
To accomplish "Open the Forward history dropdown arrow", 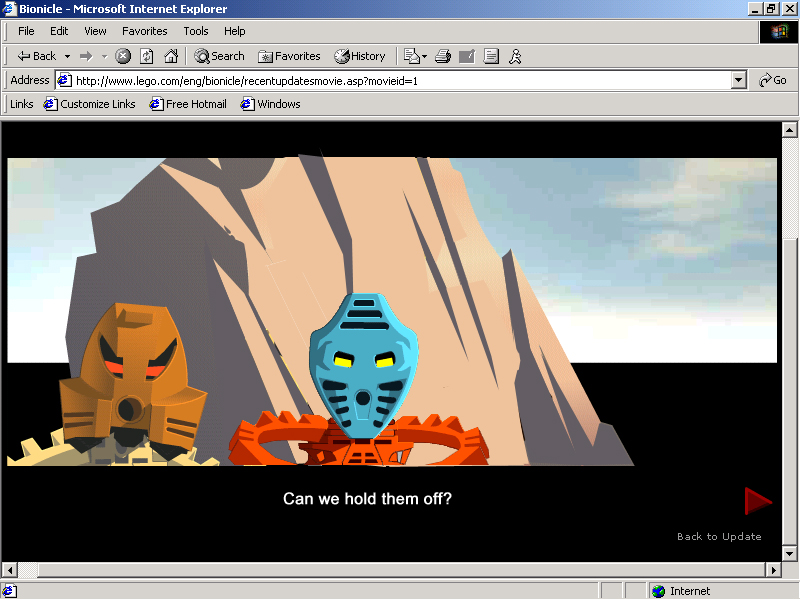I will 104,56.
